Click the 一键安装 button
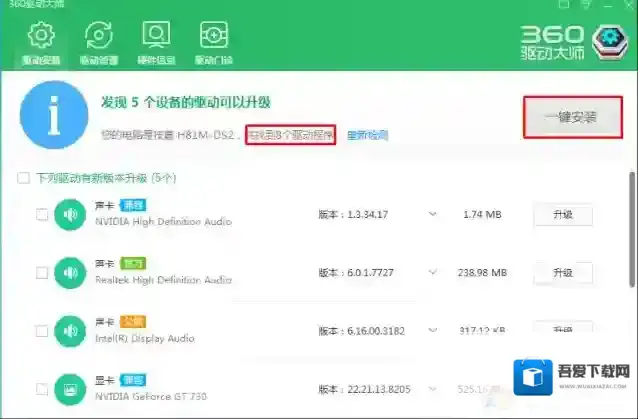638x419 pixels. [x=572, y=117]
